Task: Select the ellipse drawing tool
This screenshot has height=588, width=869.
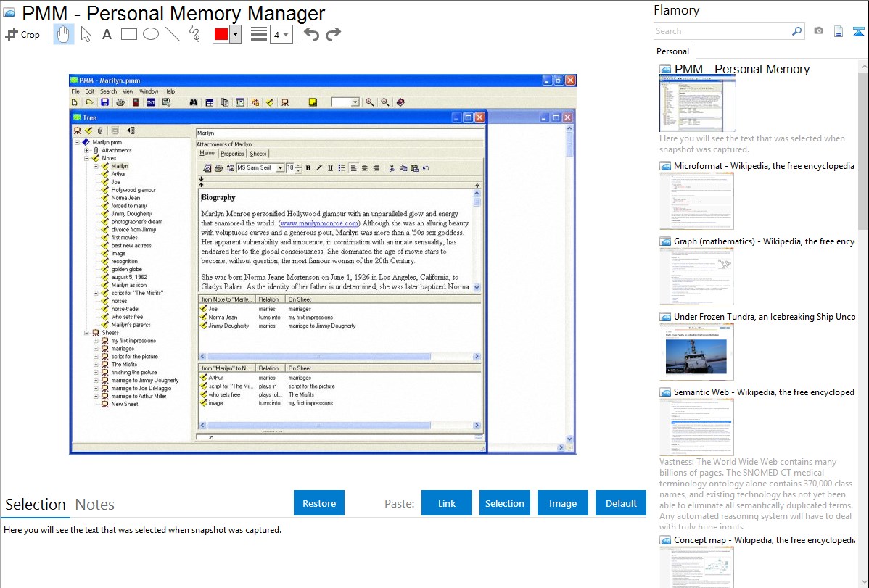Action: [x=151, y=34]
